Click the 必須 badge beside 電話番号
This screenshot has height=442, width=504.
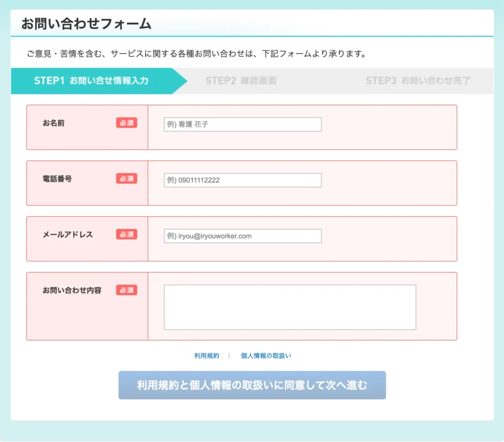(127, 179)
